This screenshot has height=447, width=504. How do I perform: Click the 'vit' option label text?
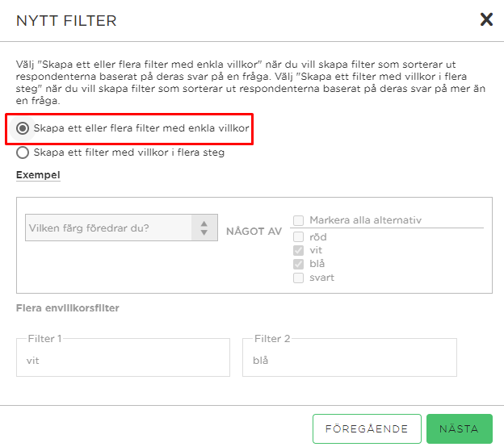point(316,250)
